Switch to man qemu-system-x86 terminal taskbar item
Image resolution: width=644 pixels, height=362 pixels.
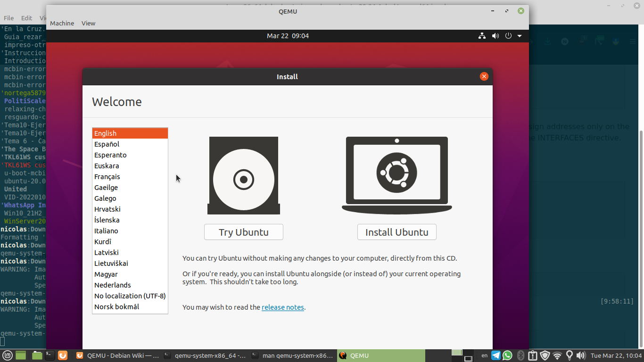click(292, 355)
